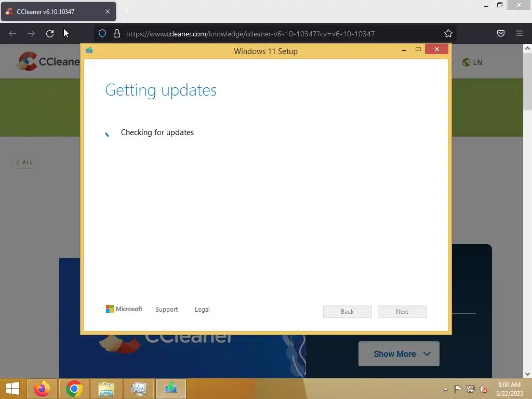
Task: Minimize the Windows 11 Setup window
Action: pos(404,50)
